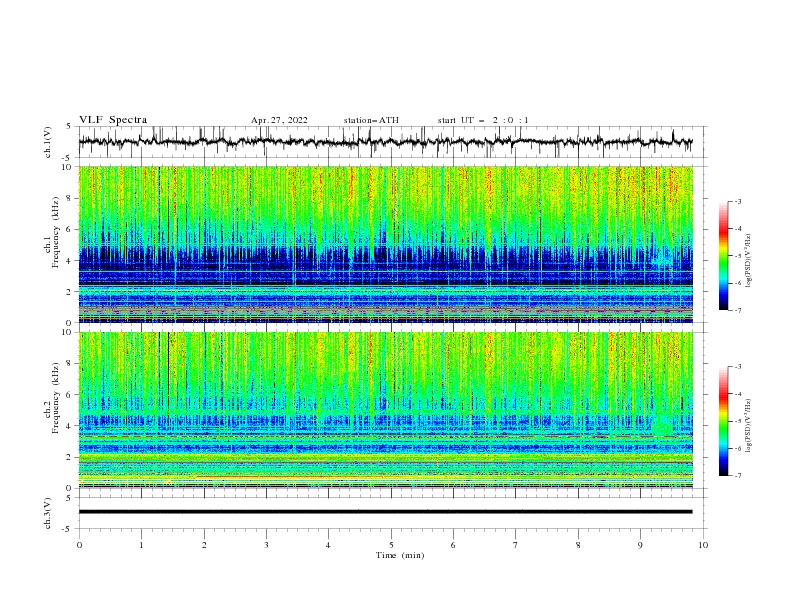Click ch.1 color bar label '-7'
This screenshot has width=792, height=612.
[x=737, y=310]
